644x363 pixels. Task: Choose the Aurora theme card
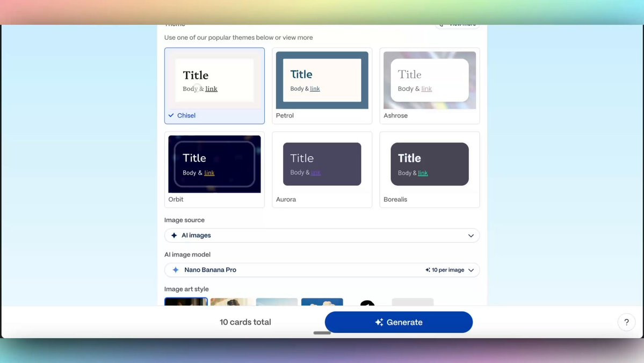322,169
